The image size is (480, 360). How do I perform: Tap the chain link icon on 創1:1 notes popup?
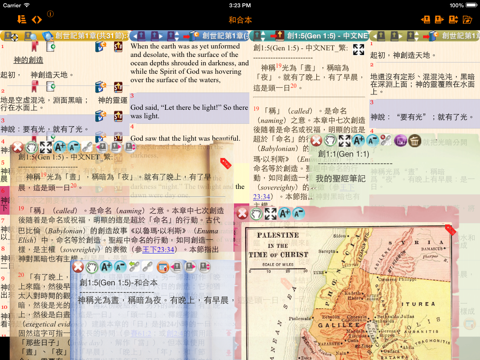pyautogui.click(x=386, y=141)
